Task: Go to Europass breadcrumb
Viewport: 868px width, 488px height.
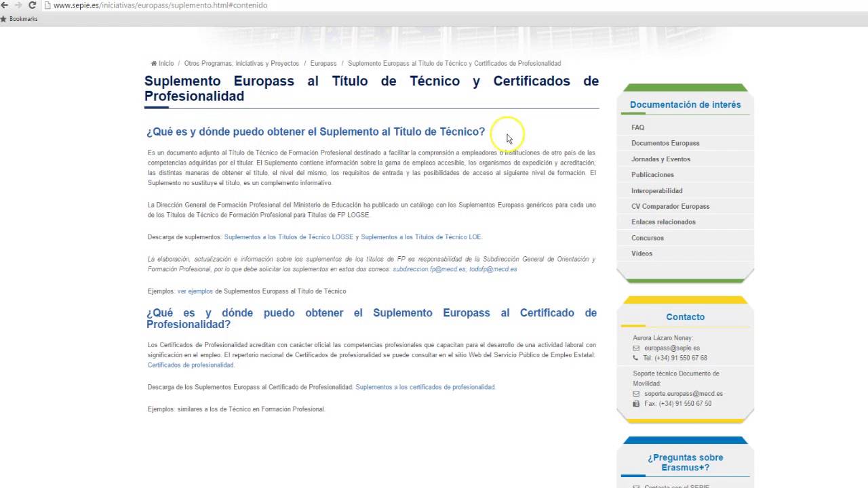Action: pyautogui.click(x=323, y=63)
